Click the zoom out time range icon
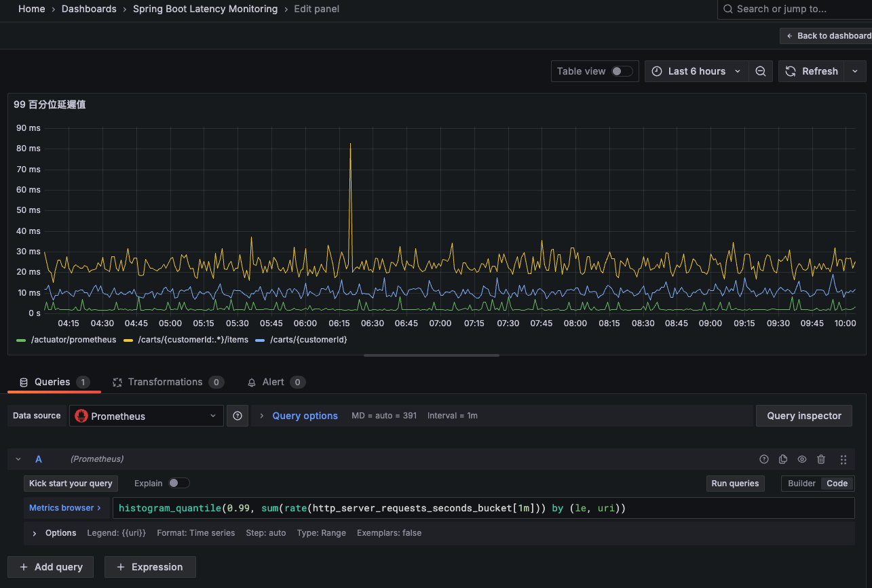This screenshot has width=872, height=588. point(761,71)
